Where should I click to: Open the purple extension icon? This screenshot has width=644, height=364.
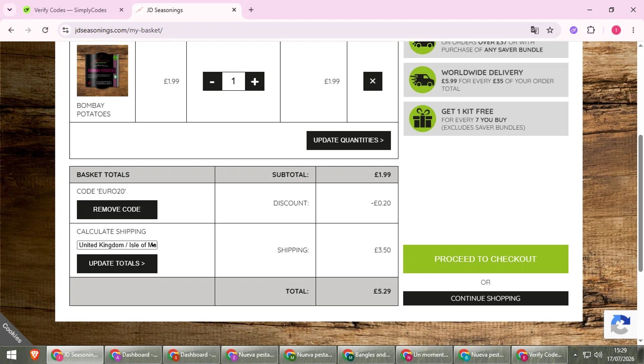574,30
